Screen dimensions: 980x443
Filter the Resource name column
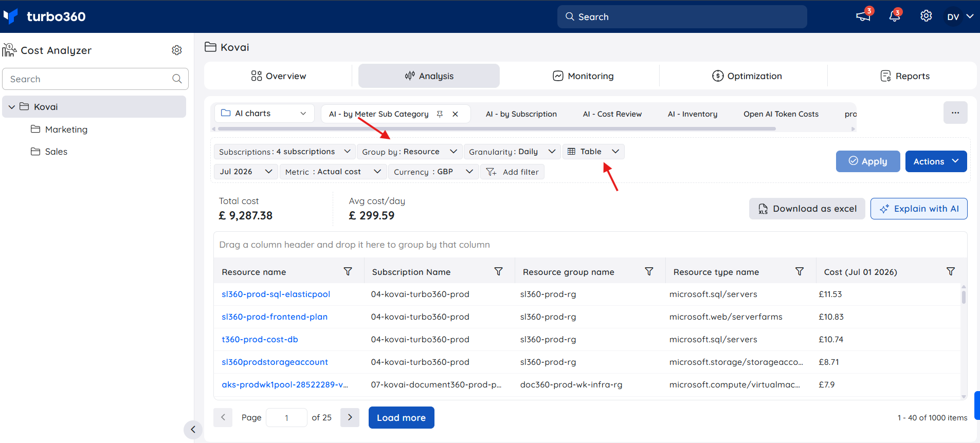pos(348,271)
